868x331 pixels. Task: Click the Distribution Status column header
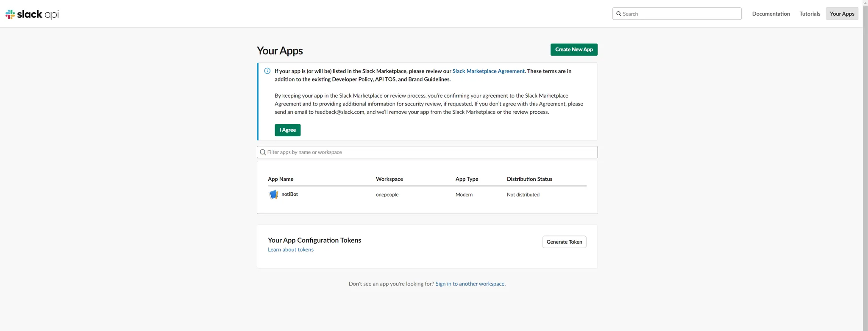[x=529, y=179]
